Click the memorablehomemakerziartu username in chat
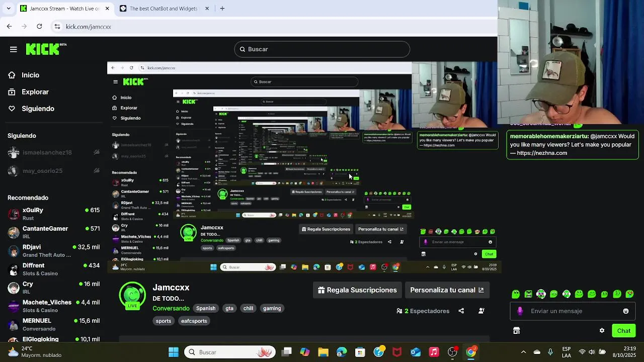 click(549, 136)
